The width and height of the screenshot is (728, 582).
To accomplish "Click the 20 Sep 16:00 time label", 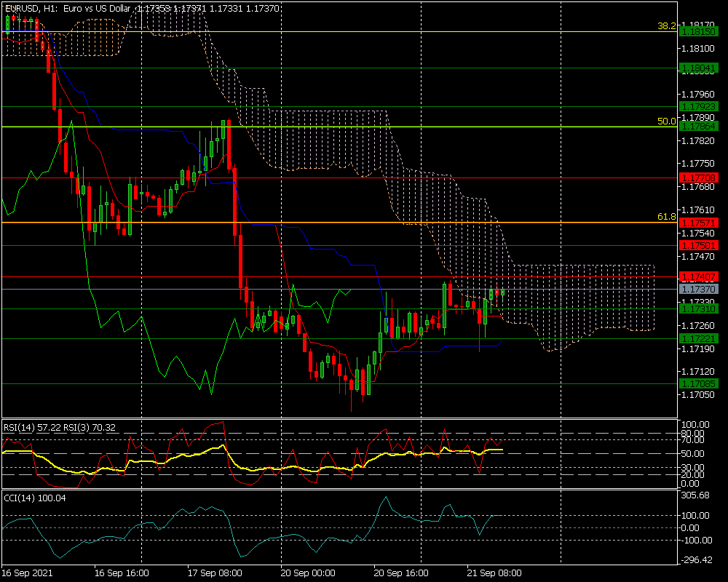I will coord(402,573).
